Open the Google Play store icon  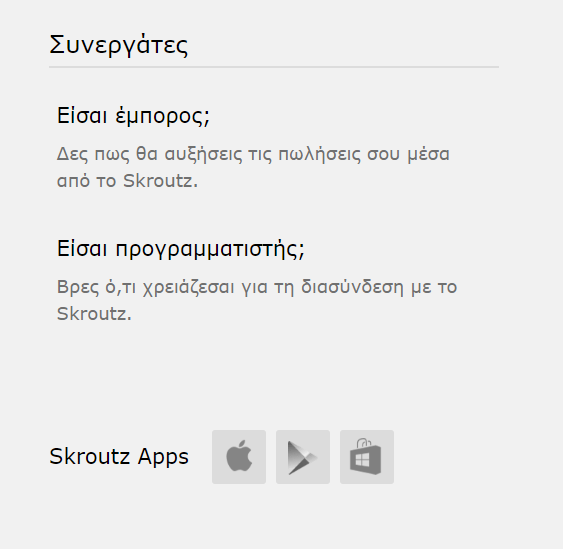click(303, 457)
